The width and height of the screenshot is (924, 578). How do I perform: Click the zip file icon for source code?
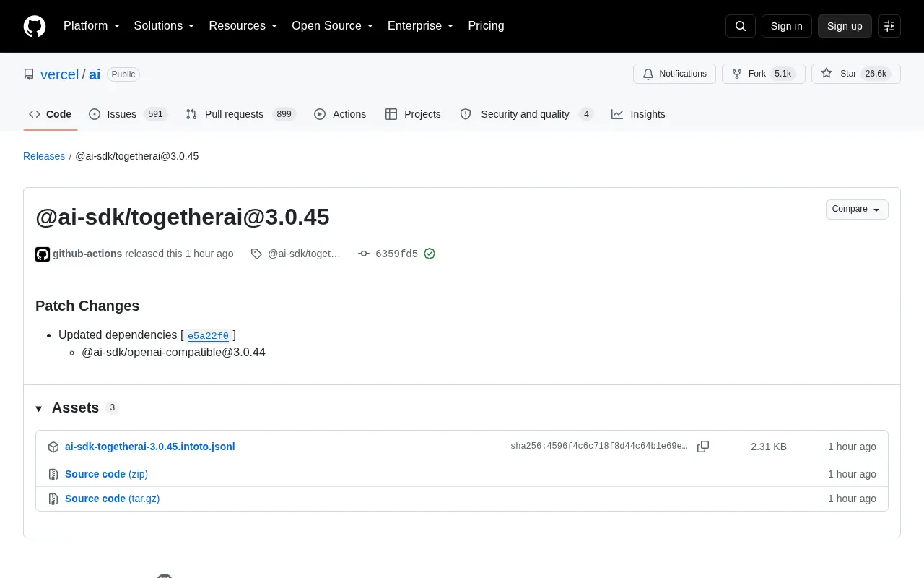point(53,475)
